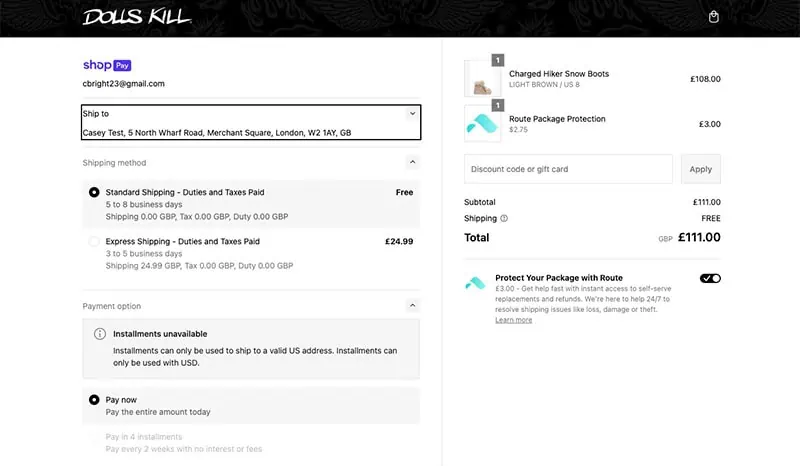Collapse the Shipping method section
This screenshot has width=800, height=466.
(x=412, y=162)
